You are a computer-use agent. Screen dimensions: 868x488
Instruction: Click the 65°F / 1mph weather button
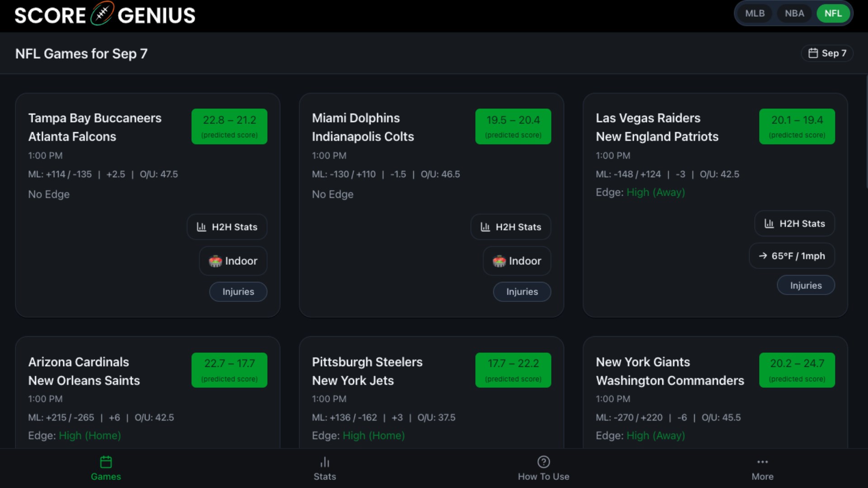(792, 256)
